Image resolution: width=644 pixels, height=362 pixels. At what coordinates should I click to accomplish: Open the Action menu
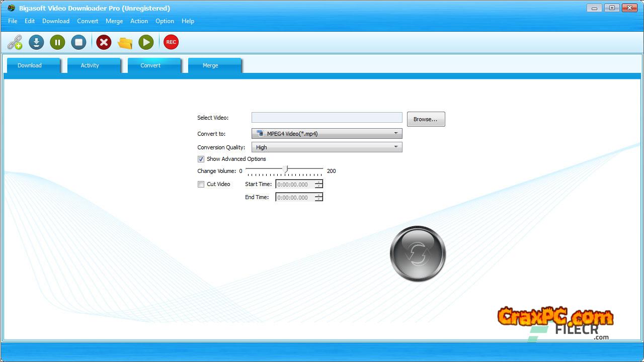coord(139,21)
